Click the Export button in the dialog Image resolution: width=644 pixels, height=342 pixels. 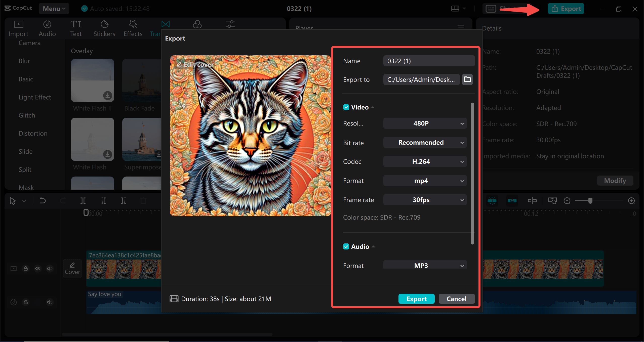416,299
